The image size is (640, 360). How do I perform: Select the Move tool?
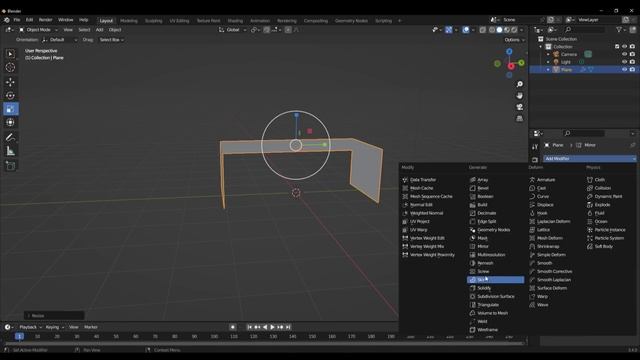tap(10, 82)
